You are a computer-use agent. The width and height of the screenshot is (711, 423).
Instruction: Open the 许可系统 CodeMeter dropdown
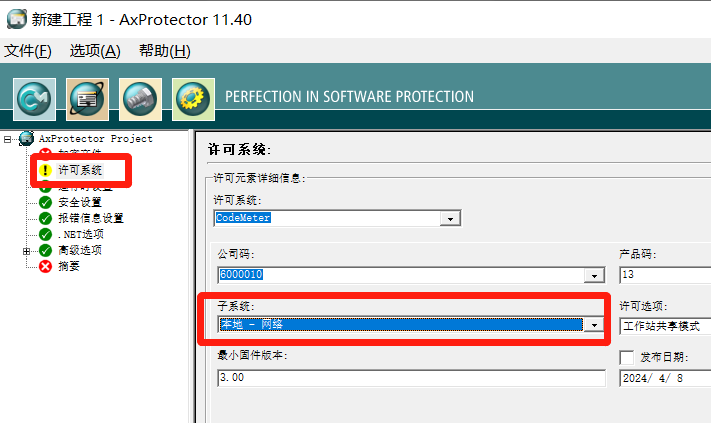click(x=450, y=218)
